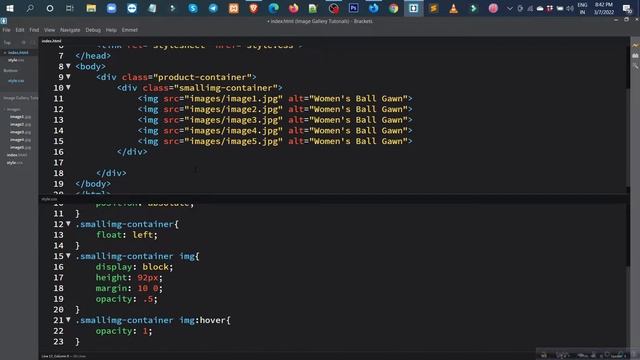Click the working files settings gear icon
Image resolution: width=640 pixels, height=360 pixels.
tap(24, 42)
